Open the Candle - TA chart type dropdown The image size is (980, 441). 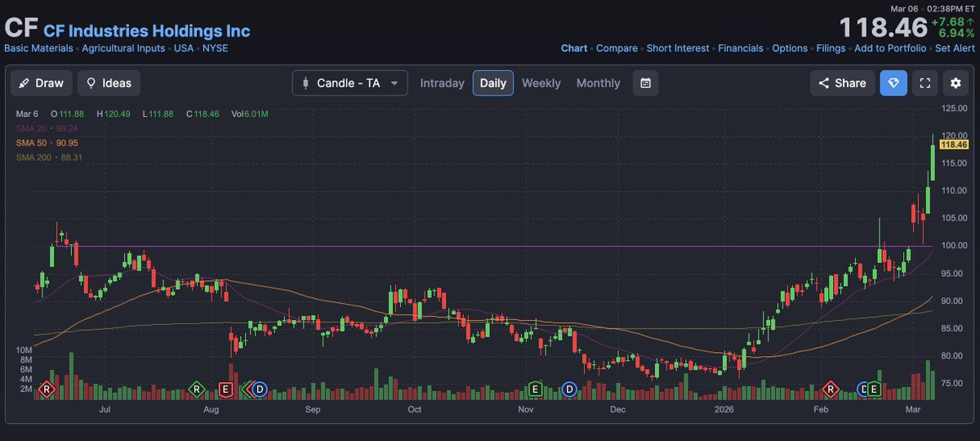350,83
